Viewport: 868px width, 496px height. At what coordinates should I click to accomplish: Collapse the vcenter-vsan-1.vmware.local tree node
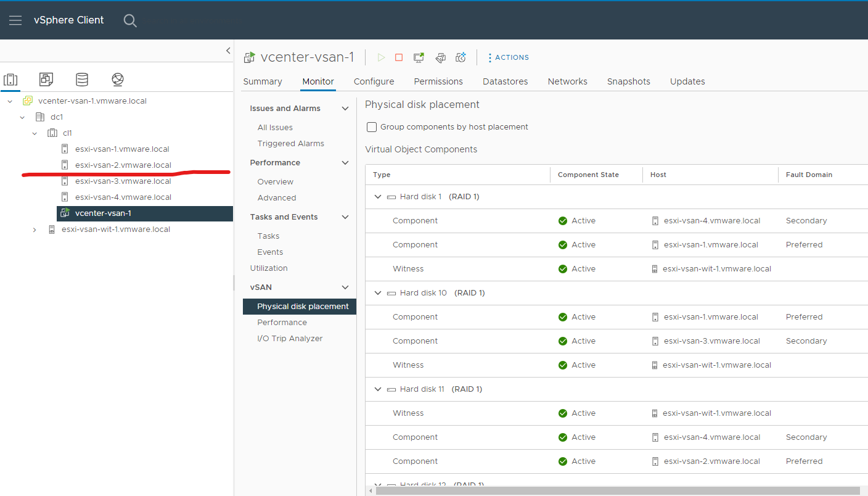(10, 101)
